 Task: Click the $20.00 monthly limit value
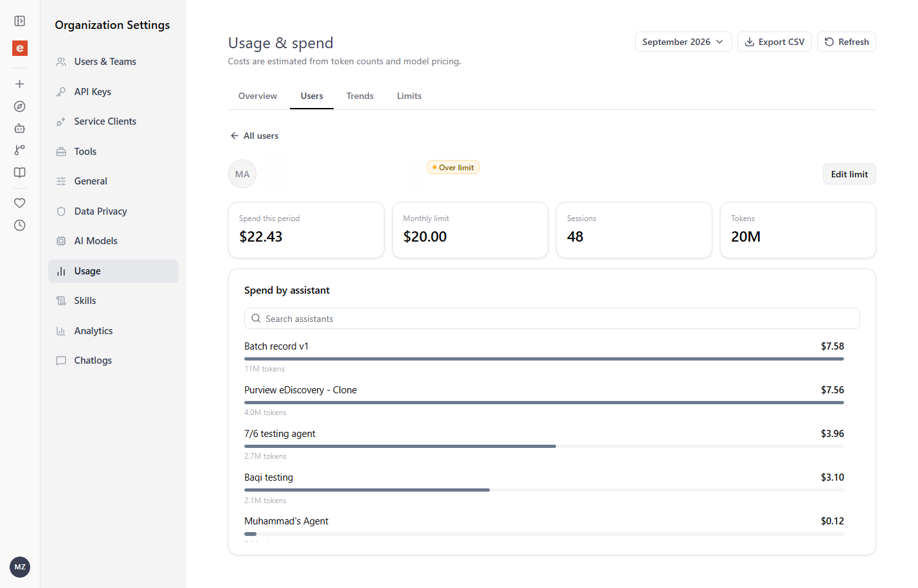point(425,236)
